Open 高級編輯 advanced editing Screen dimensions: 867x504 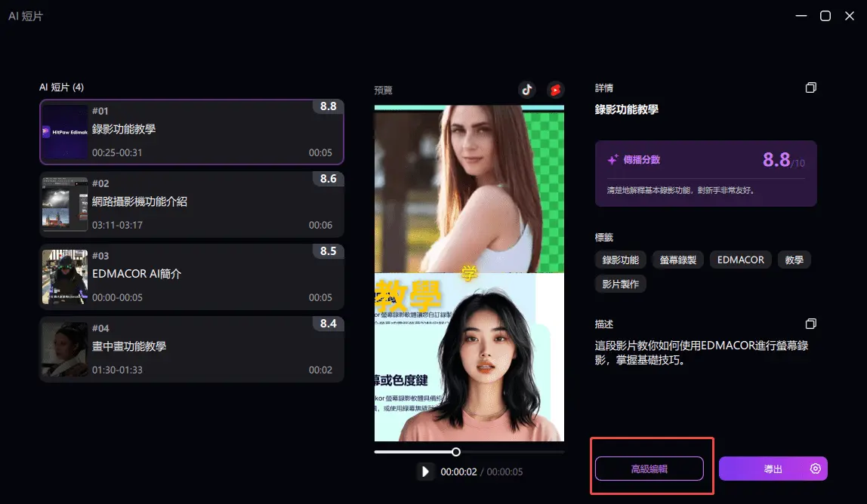click(651, 469)
